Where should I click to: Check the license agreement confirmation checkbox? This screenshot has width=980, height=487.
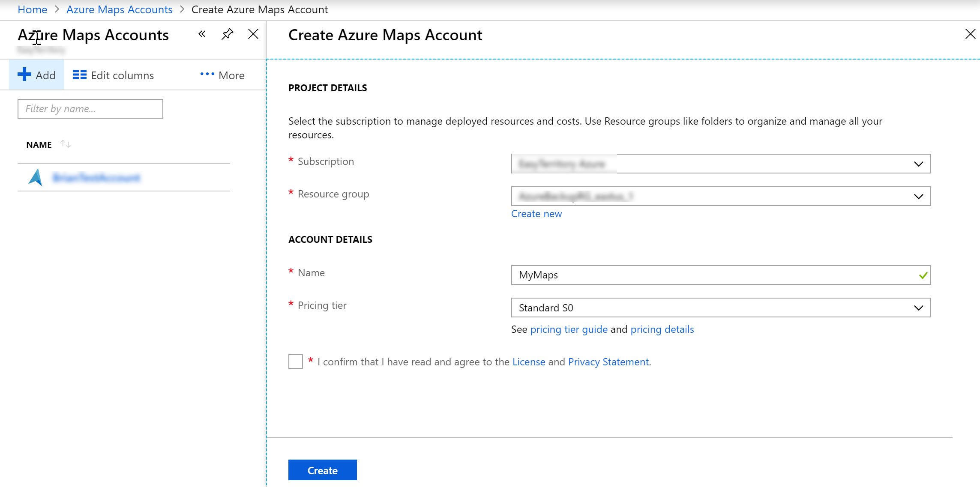tap(296, 362)
